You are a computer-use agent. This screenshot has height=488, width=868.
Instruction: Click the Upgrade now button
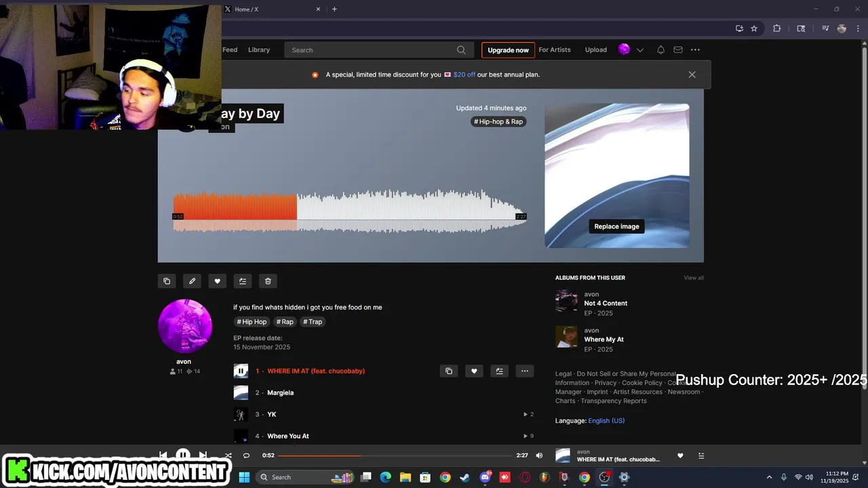[x=508, y=50]
